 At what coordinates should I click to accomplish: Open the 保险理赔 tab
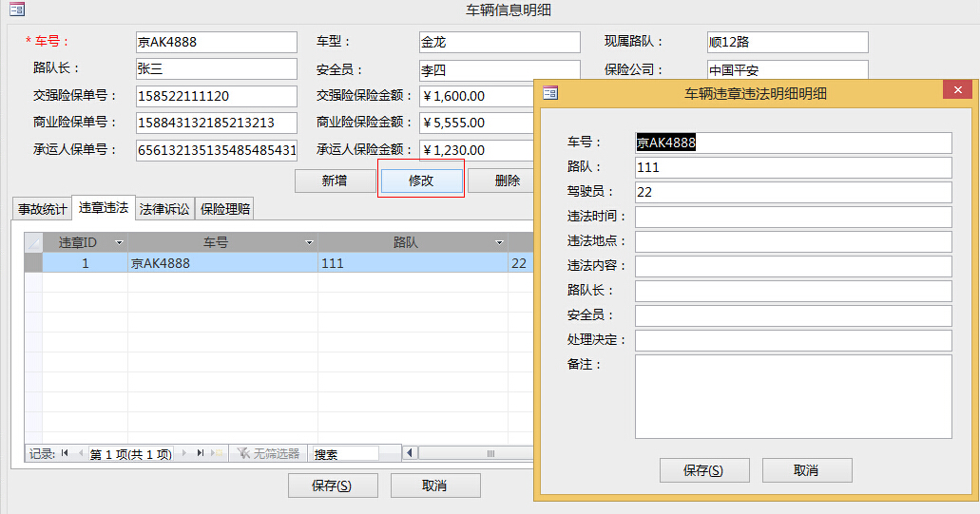(225, 209)
